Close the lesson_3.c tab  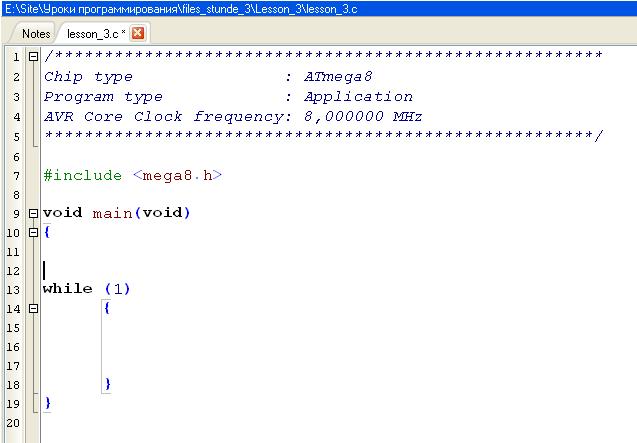click(x=138, y=33)
